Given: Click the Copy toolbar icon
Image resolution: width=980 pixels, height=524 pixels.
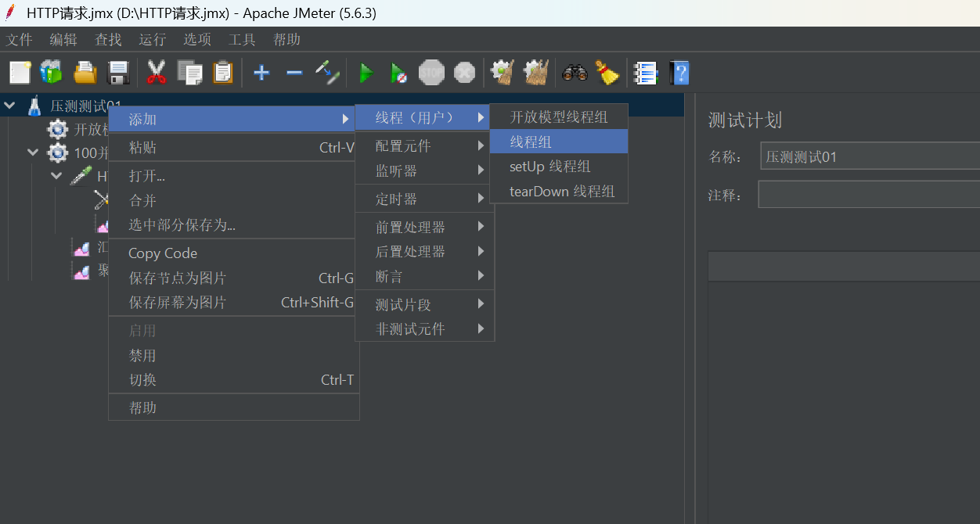Looking at the screenshot, I should point(189,73).
